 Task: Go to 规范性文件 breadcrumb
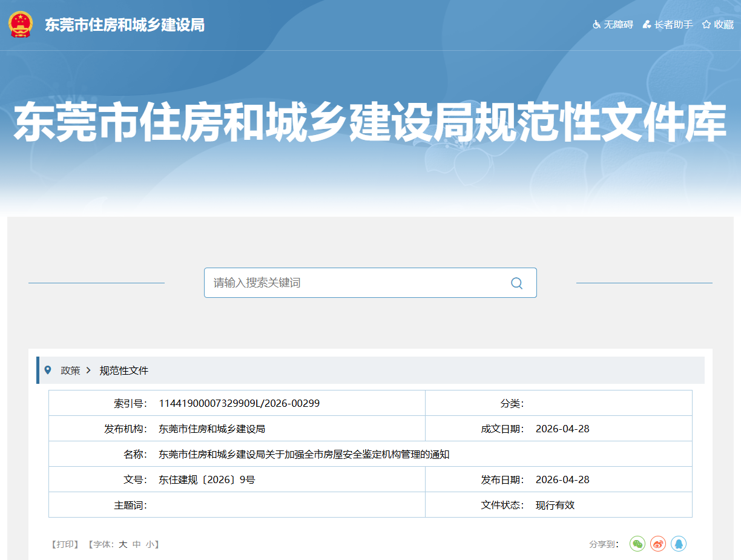click(x=124, y=371)
